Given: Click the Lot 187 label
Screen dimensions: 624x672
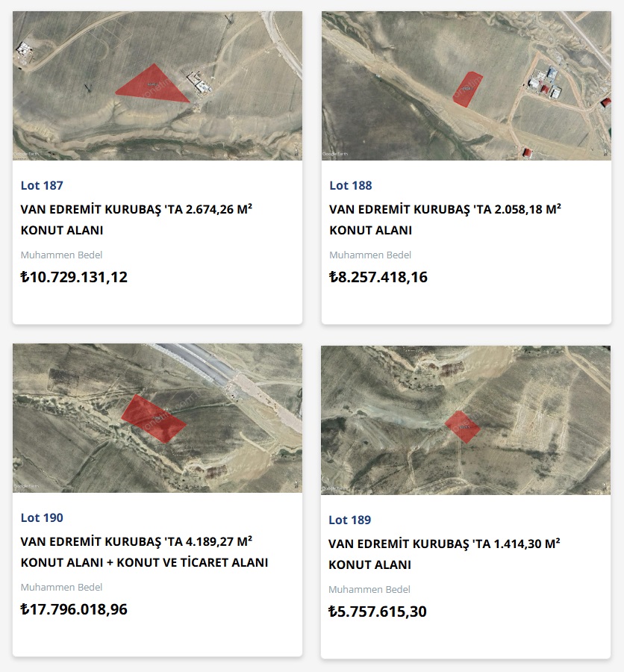Looking at the screenshot, I should pyautogui.click(x=42, y=185).
